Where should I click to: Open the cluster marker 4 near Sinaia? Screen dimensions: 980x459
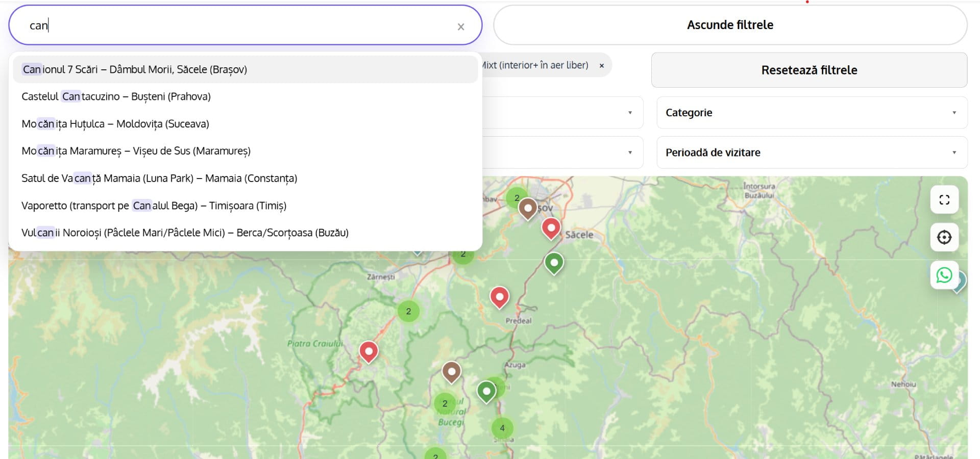coord(502,428)
